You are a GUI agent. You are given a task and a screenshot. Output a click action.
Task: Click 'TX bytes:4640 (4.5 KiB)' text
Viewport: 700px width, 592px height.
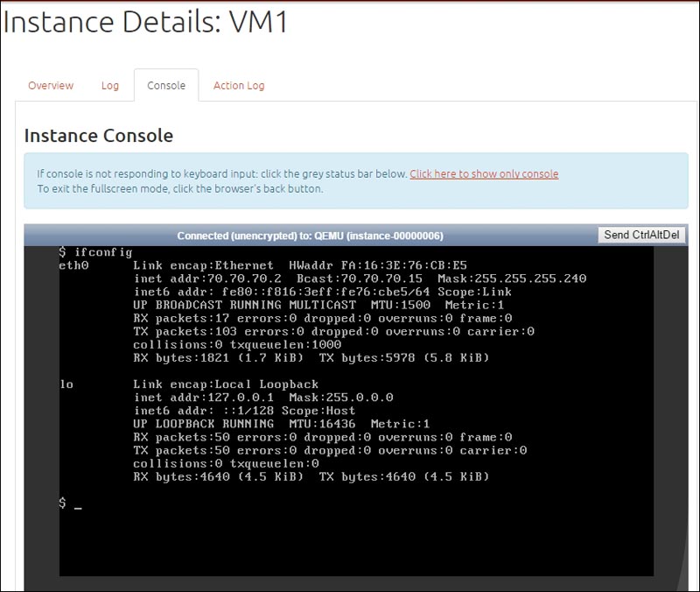[x=404, y=476]
